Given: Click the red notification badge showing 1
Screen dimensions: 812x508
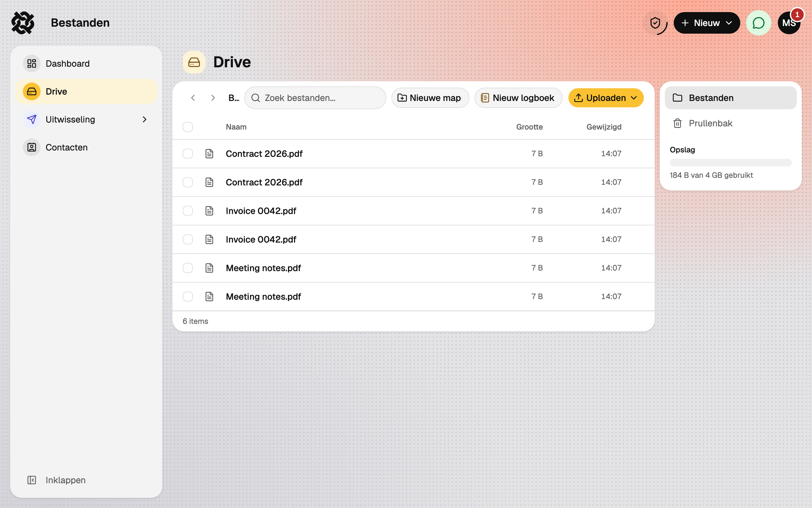Looking at the screenshot, I should pyautogui.click(x=797, y=15).
